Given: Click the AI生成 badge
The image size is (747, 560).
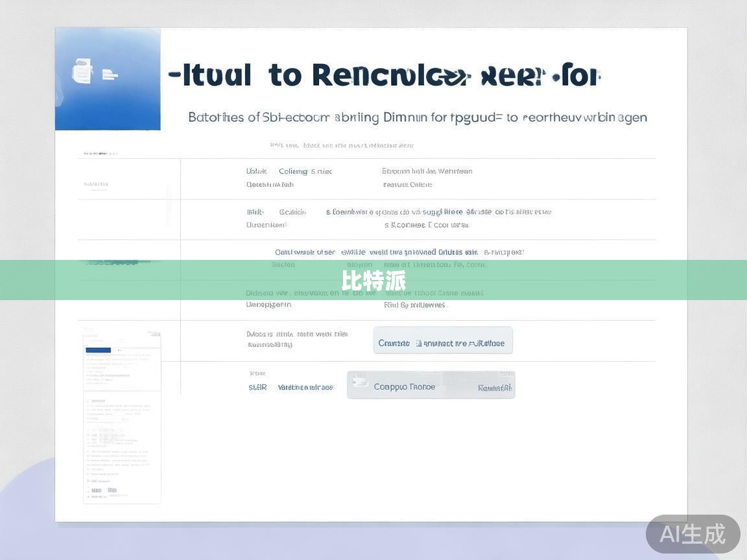Looking at the screenshot, I should tap(693, 534).
